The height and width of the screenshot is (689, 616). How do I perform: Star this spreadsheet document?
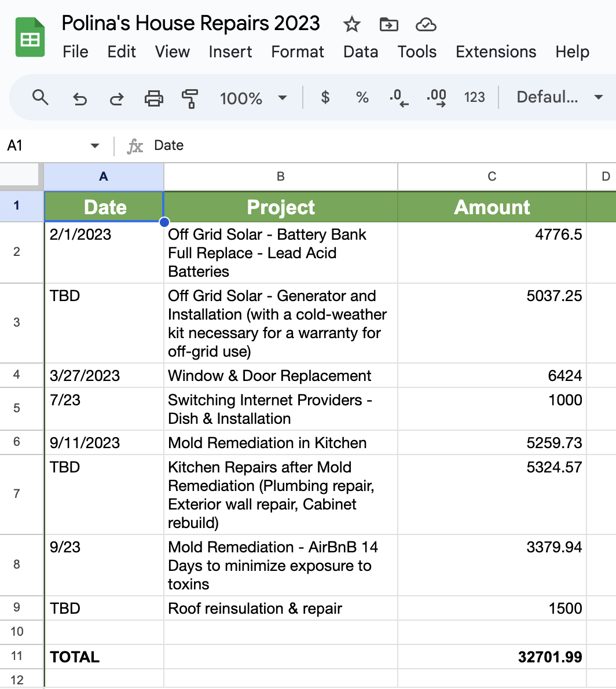(x=351, y=24)
